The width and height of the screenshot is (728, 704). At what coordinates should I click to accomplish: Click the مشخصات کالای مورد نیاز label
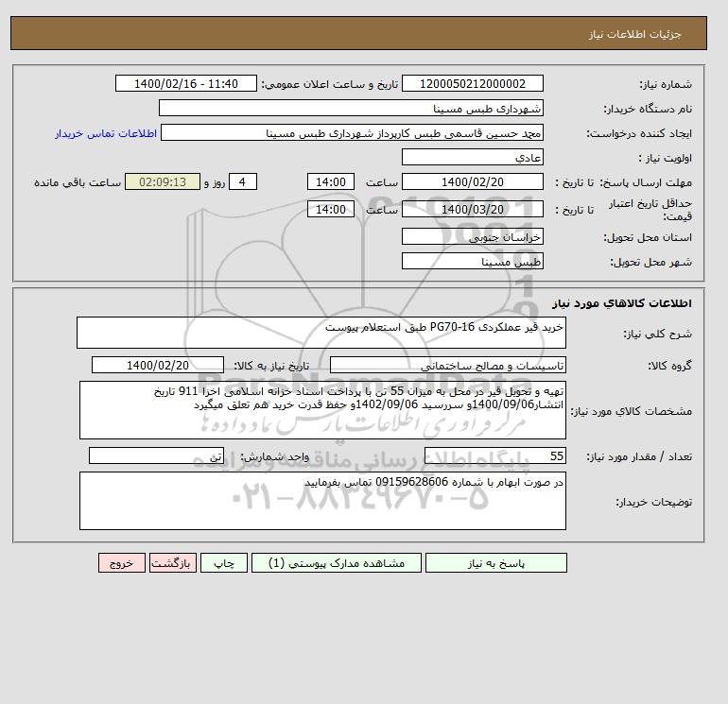point(632,411)
